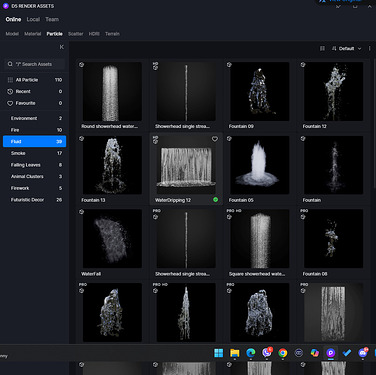Image resolution: width=376 pixels, height=375 pixels.
Task: Toggle the grid layout view icon
Action: (x=322, y=49)
